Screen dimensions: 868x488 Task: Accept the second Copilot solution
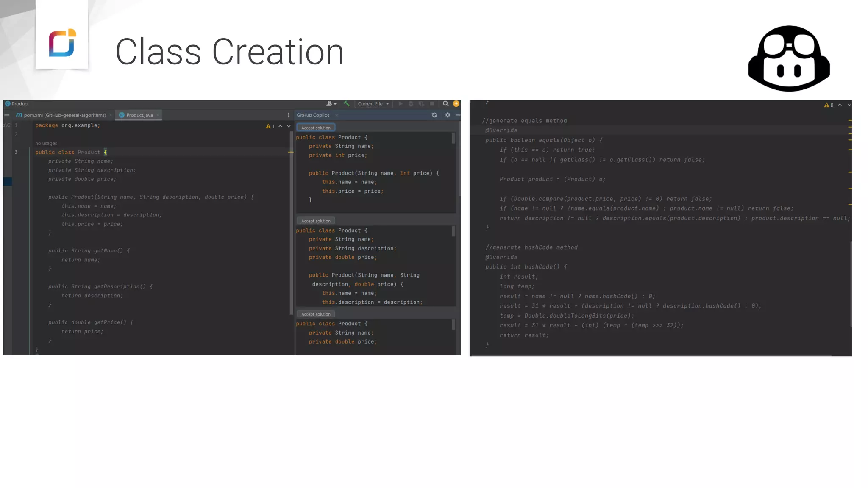[316, 221]
